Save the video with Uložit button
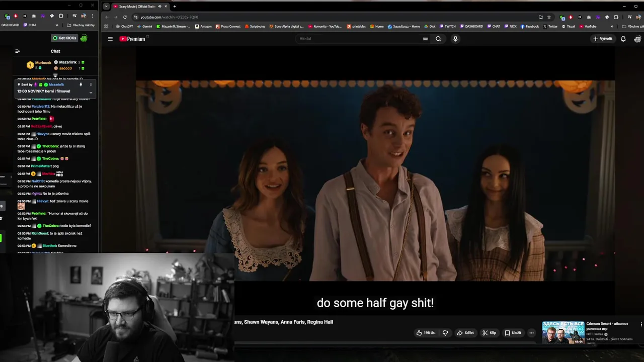644x362 pixels. [x=513, y=333]
